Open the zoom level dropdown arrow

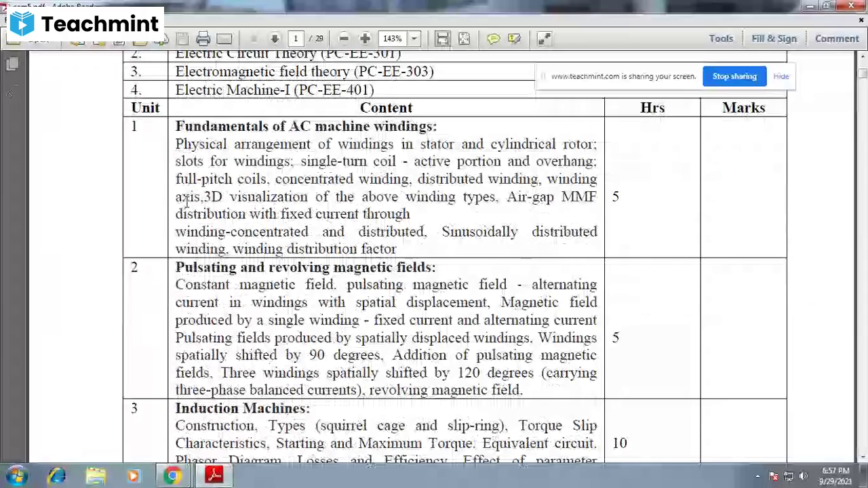pos(414,39)
